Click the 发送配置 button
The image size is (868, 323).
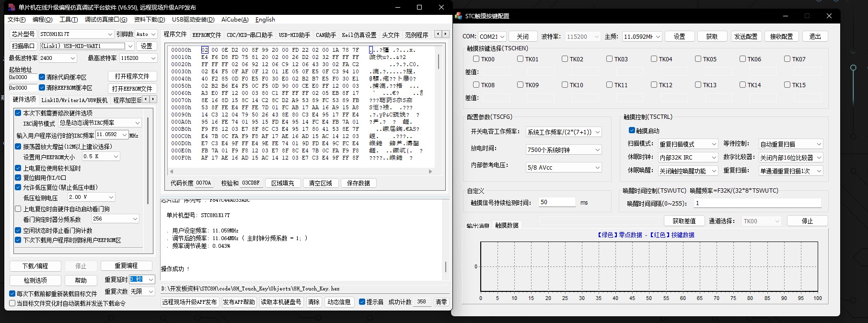tap(745, 36)
